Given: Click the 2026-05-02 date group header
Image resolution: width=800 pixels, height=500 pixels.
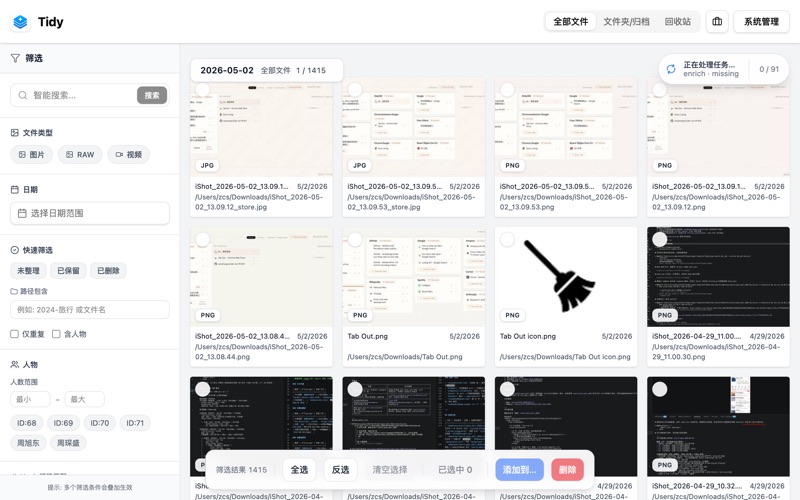Looking at the screenshot, I should click(x=267, y=70).
